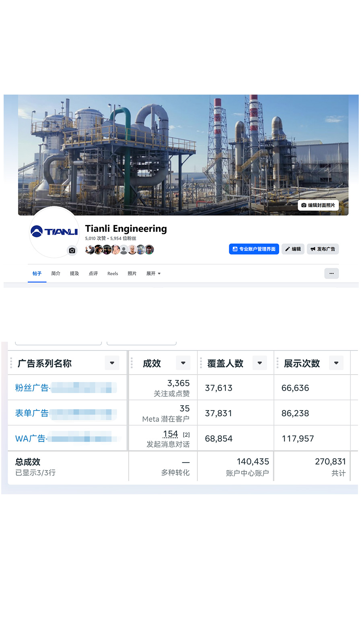Click the drag handle beside 展示次数 column

277,363
